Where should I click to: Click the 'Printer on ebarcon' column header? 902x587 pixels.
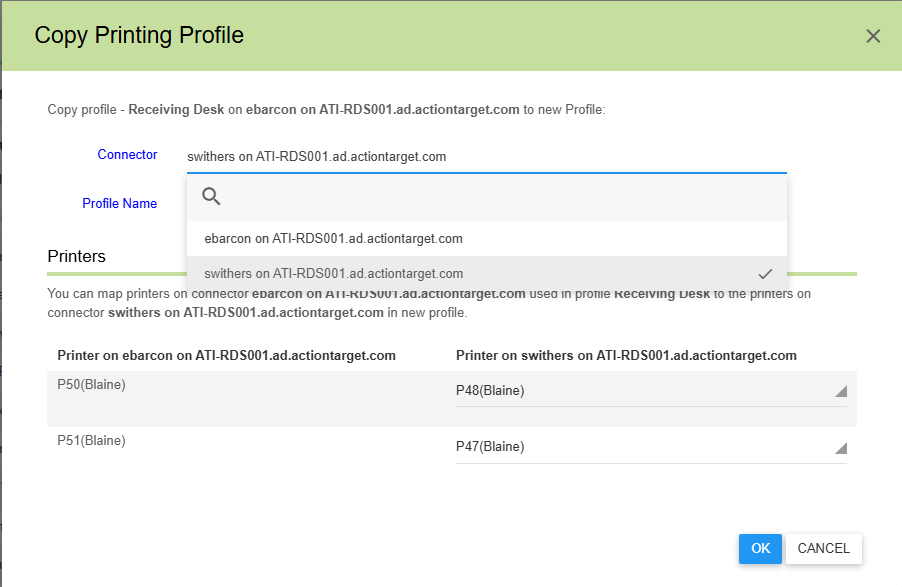(x=226, y=355)
